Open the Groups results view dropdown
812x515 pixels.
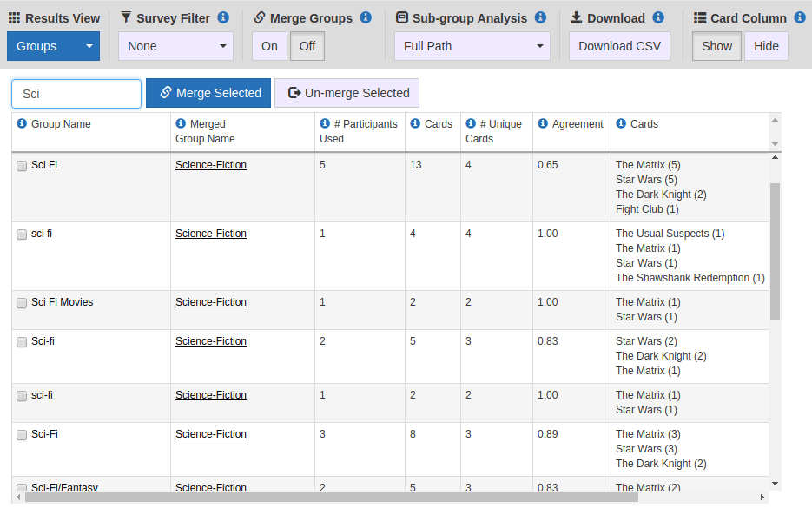click(x=53, y=46)
